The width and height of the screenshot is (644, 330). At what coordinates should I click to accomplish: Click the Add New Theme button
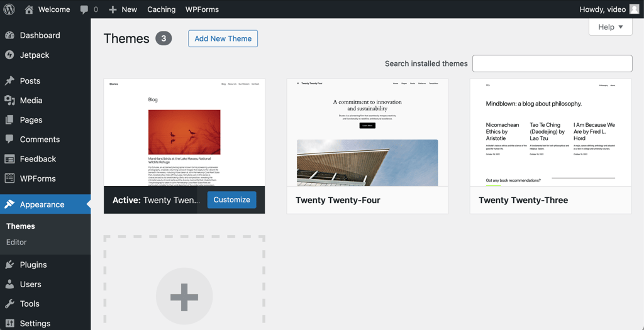[223, 38]
